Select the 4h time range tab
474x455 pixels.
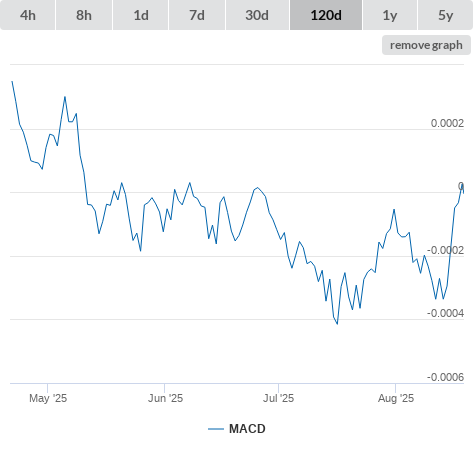[x=28, y=15]
